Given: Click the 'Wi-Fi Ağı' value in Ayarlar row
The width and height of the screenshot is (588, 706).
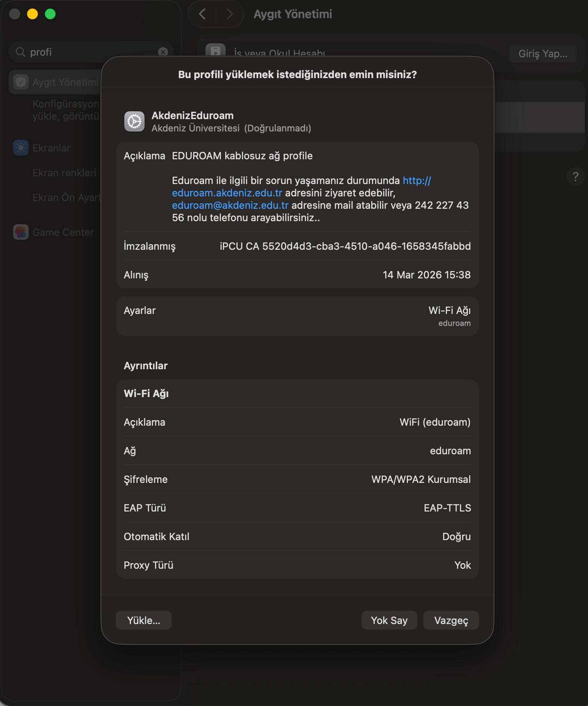Looking at the screenshot, I should pyautogui.click(x=449, y=310).
